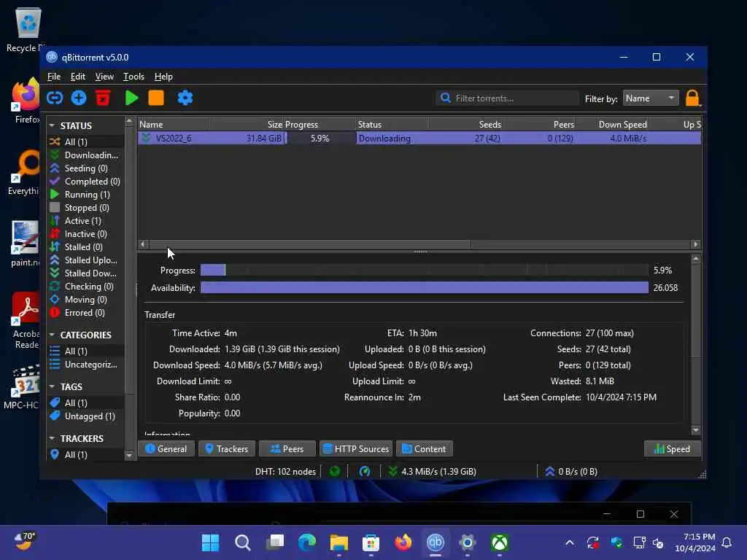
Task: Sort by the Seeds column header
Action: click(x=465, y=124)
